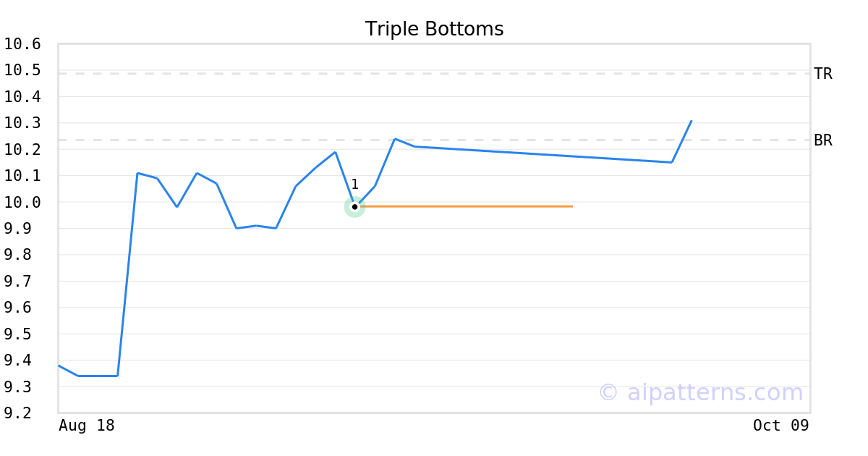Screen dimensions: 868x456
Task: Click the Triple Bottoms chart title
Action: (x=434, y=29)
